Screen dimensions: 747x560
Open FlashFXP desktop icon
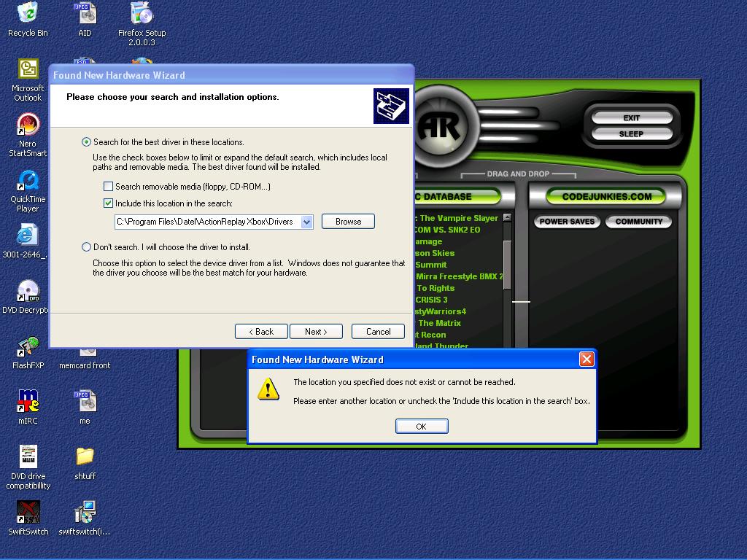pyautogui.click(x=28, y=347)
